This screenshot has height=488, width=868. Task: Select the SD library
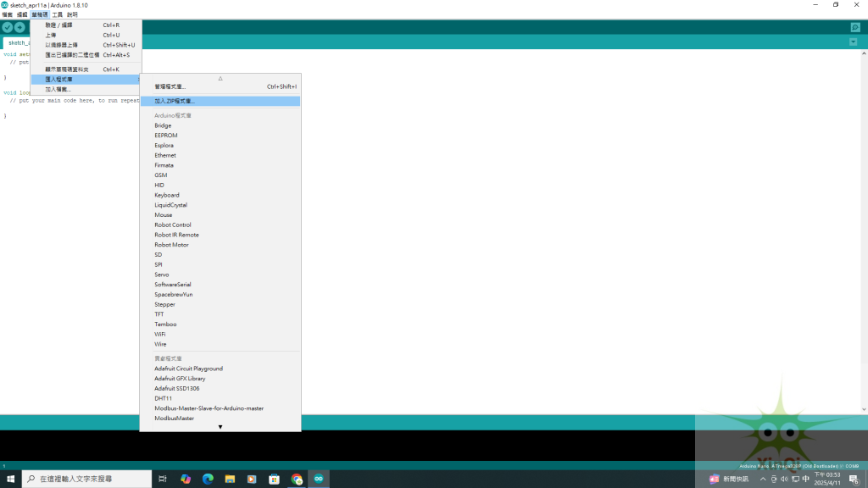point(220,255)
